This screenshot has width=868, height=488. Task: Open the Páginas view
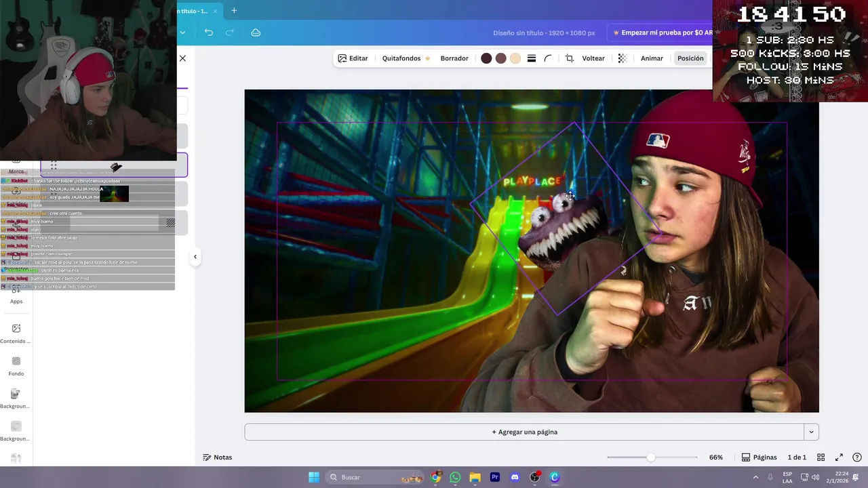759,457
